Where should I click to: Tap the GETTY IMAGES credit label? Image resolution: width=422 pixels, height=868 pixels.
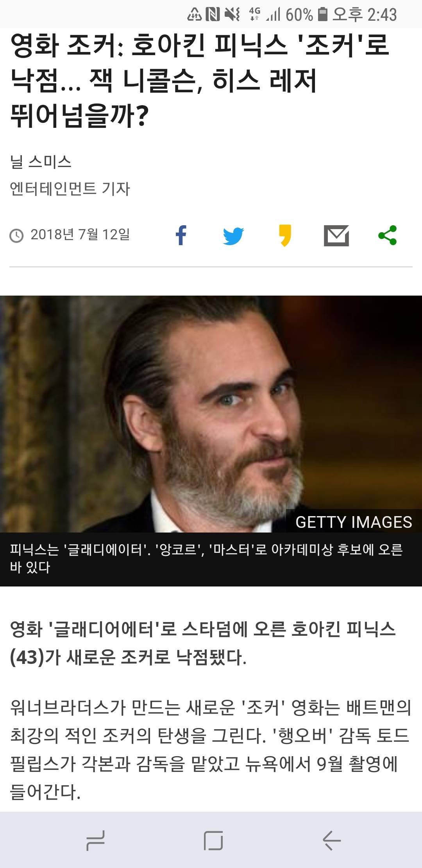click(354, 522)
